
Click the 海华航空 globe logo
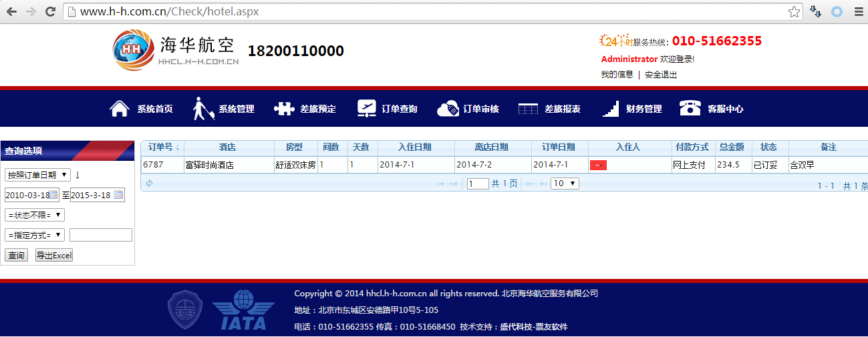coord(134,51)
